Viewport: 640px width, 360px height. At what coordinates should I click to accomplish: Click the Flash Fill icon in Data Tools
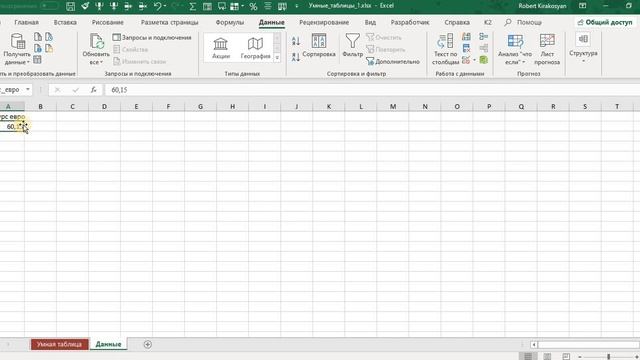coord(466,37)
